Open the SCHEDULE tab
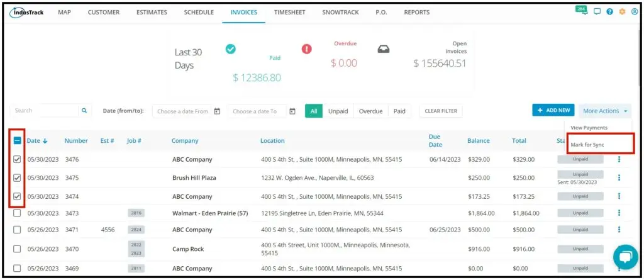The width and height of the screenshot is (644, 280). coord(199,13)
